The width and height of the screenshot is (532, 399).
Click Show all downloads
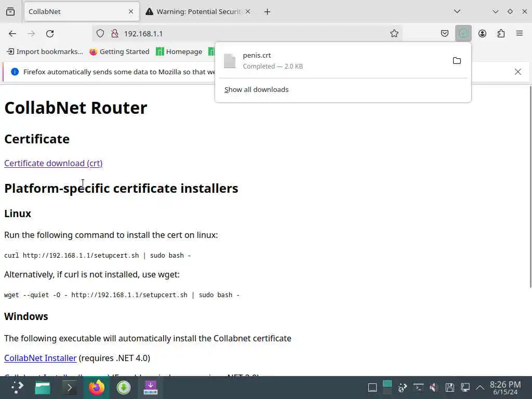pos(257,89)
